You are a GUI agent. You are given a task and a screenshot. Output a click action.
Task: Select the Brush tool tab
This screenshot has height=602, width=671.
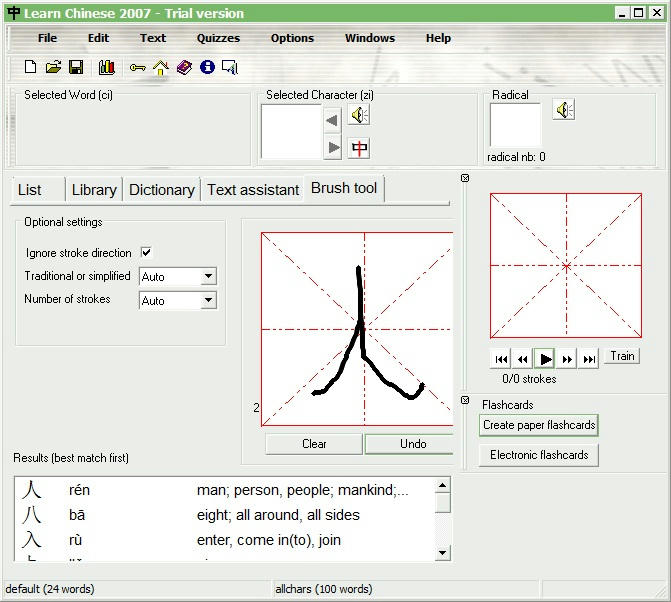click(344, 188)
